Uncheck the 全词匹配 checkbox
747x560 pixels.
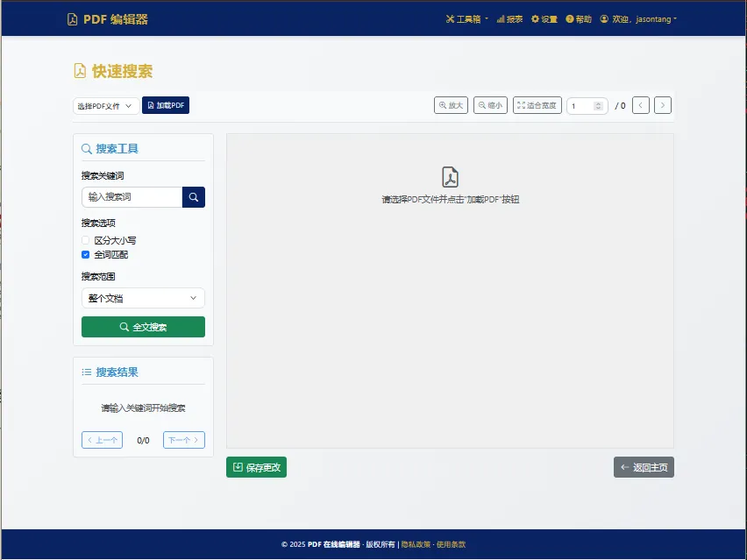point(85,255)
